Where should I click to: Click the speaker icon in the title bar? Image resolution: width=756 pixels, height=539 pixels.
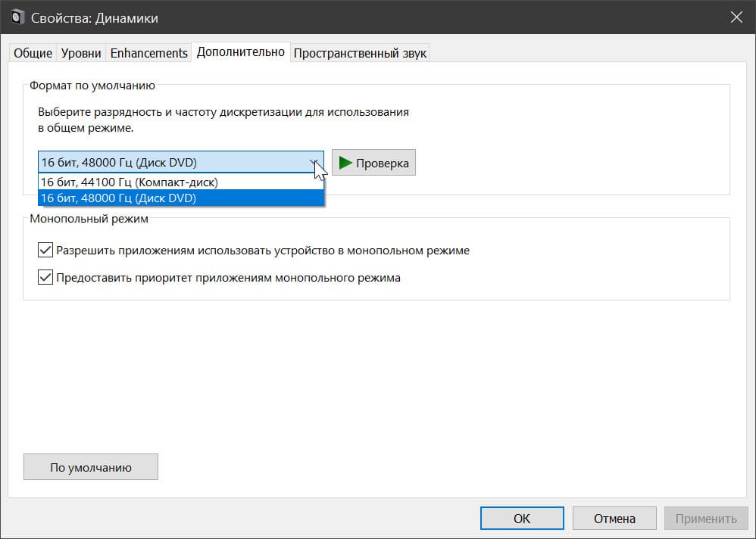tap(18, 17)
